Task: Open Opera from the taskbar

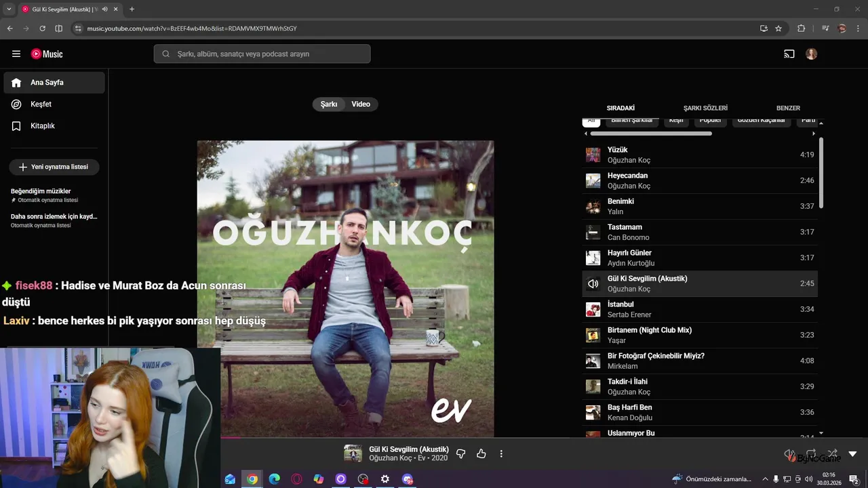Action: pyautogui.click(x=296, y=479)
